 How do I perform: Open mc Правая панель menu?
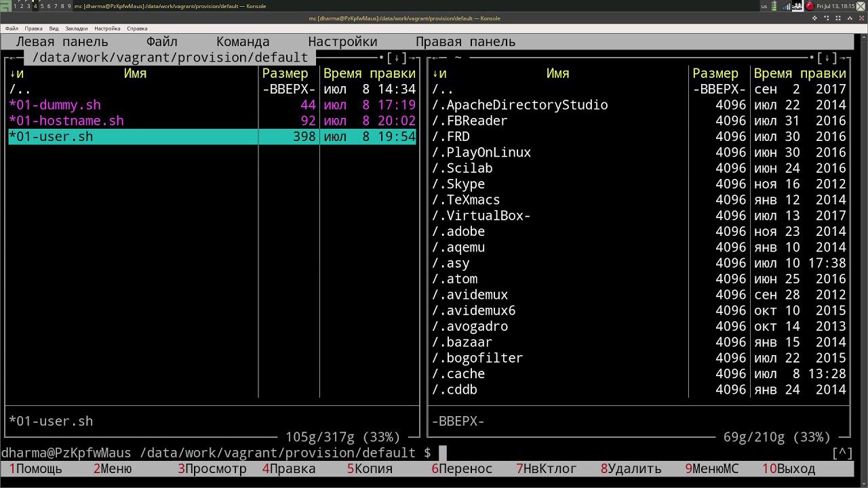click(465, 42)
